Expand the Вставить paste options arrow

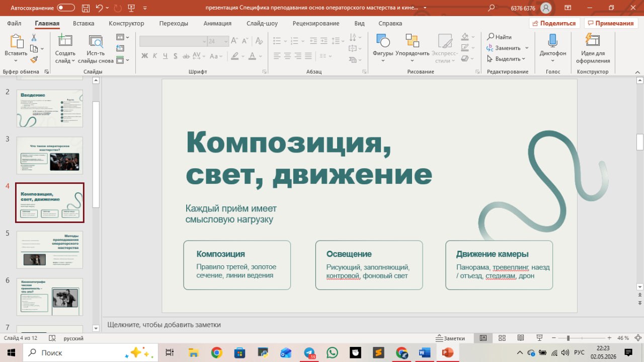click(16, 60)
